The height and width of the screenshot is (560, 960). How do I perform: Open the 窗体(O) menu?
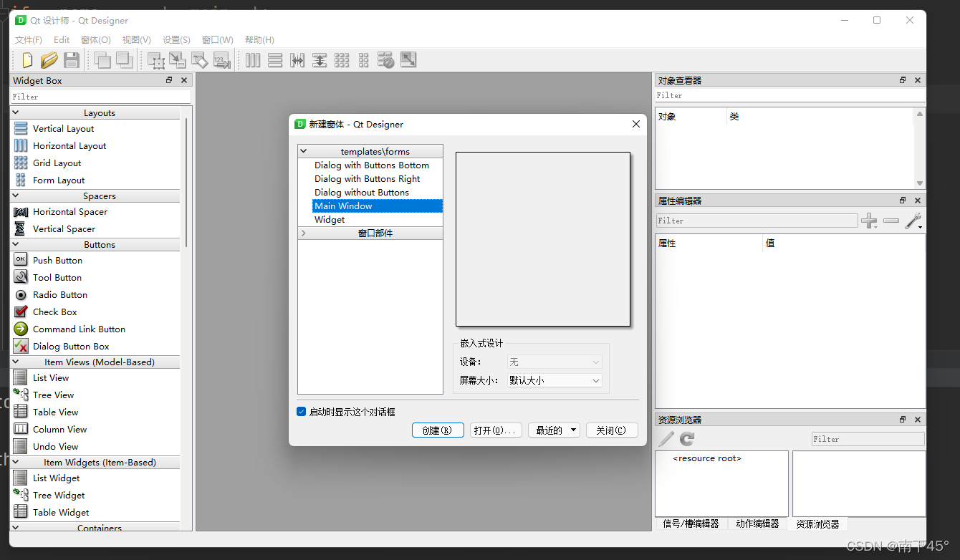click(96, 40)
